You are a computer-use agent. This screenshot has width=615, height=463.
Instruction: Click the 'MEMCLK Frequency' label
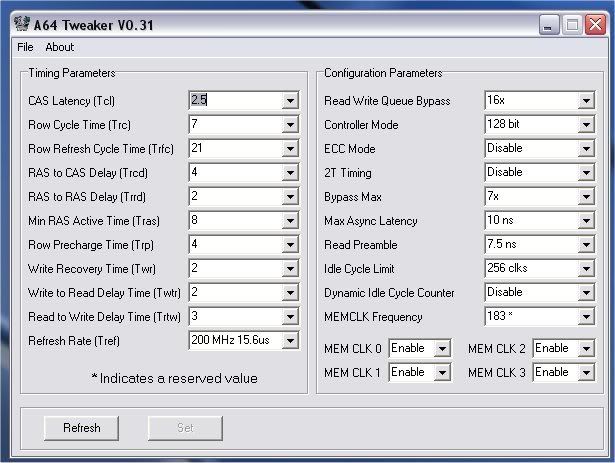pos(373,317)
